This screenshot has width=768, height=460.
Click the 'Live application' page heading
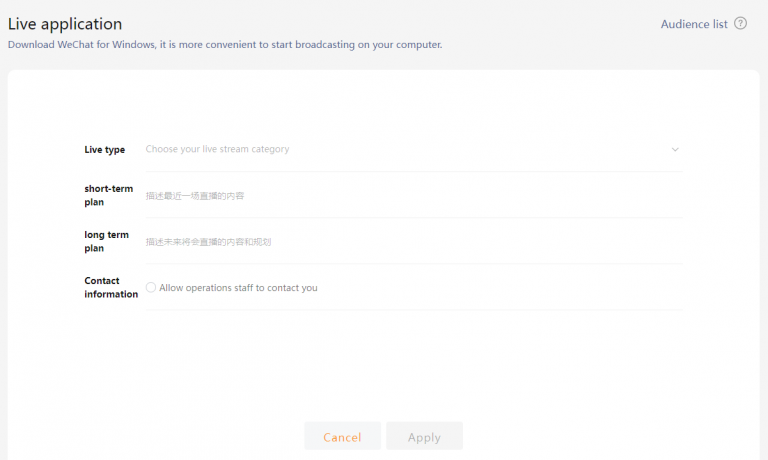tap(65, 23)
